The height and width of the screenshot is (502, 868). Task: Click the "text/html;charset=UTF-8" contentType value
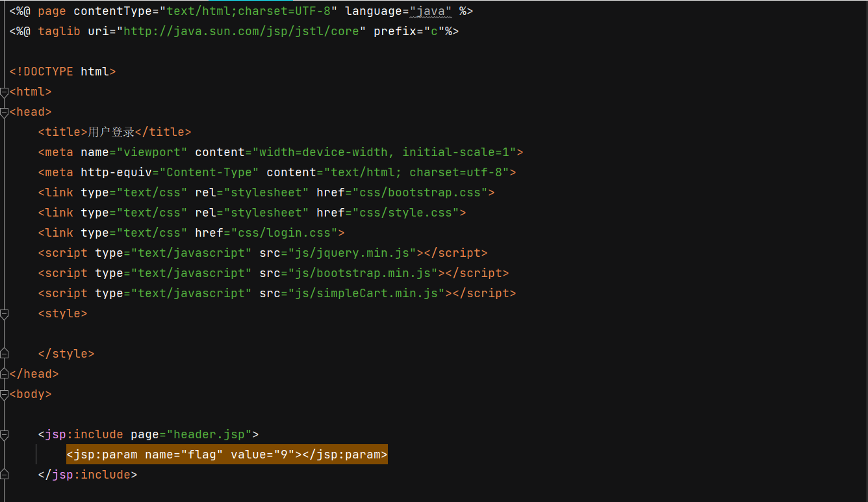pyautogui.click(x=249, y=11)
